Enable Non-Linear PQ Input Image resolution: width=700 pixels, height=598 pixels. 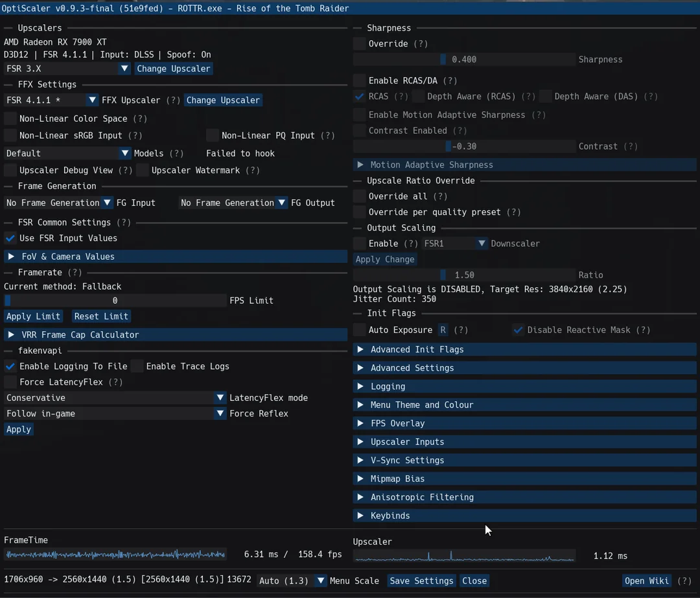click(213, 135)
